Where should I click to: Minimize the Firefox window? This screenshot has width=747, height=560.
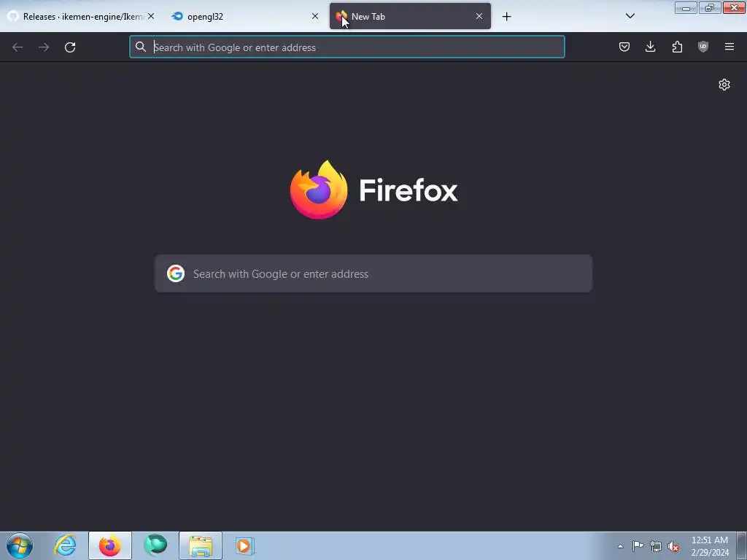click(x=686, y=7)
